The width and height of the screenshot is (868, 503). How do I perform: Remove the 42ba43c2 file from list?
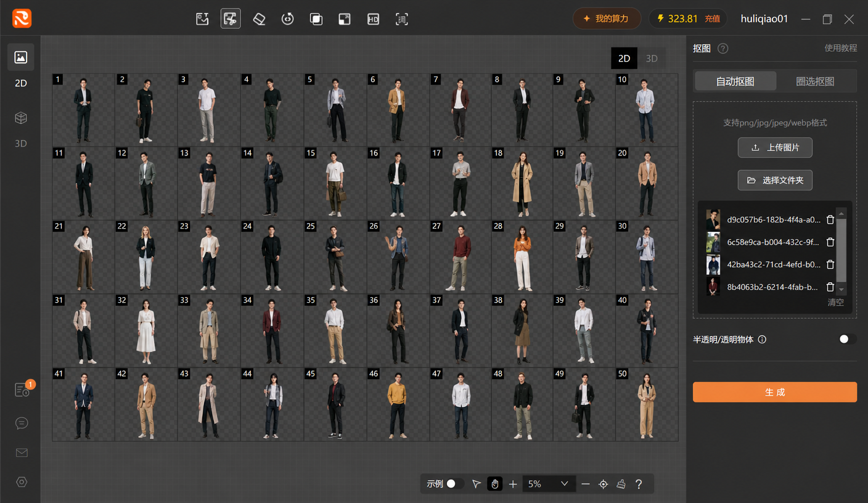coord(830,264)
